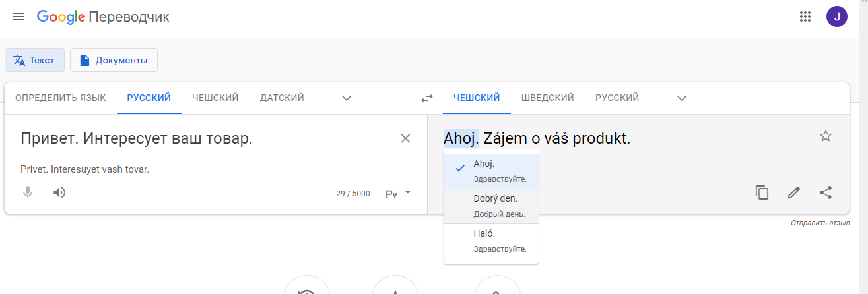Screen dimensions: 868x294
Task: Choose Шведский as the target language
Action: point(547,98)
